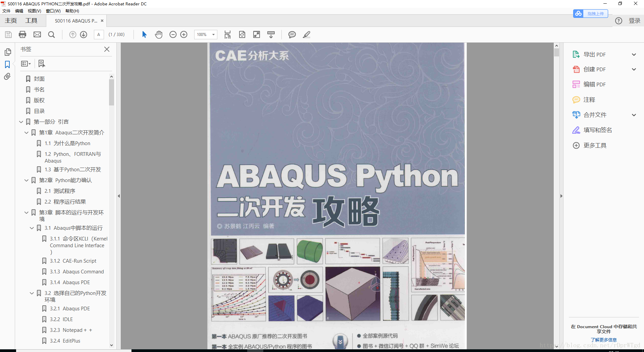Click the help question mark icon
This screenshot has width=644, height=352.
619,21
